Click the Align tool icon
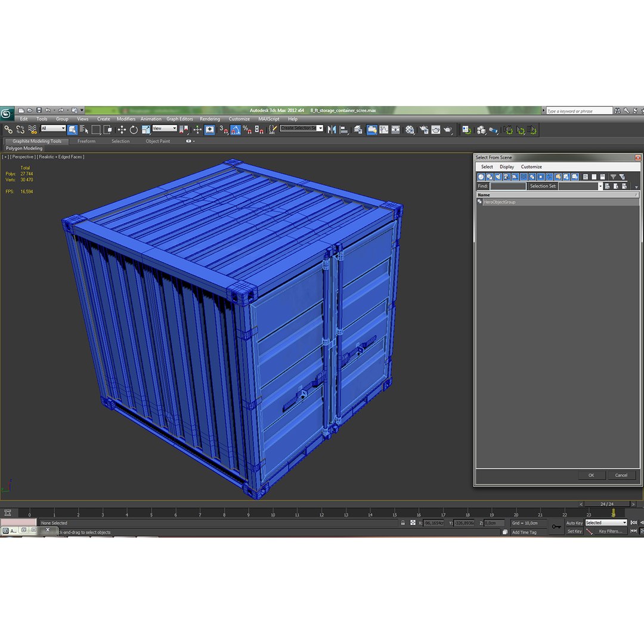The width and height of the screenshot is (644, 644). pyautogui.click(x=344, y=130)
